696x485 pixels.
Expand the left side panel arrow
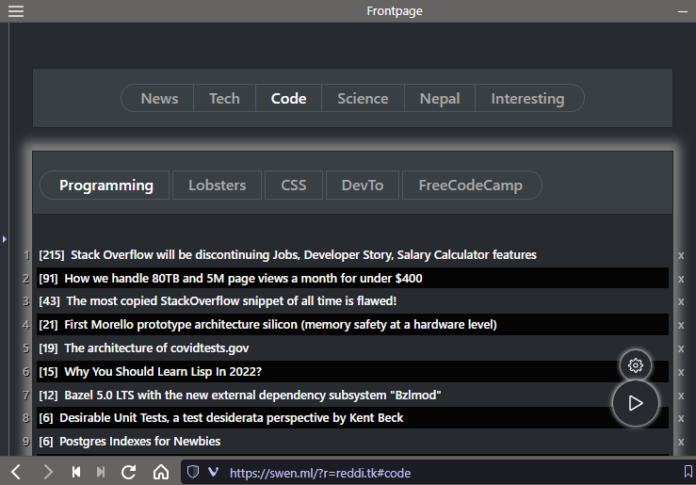click(4, 239)
